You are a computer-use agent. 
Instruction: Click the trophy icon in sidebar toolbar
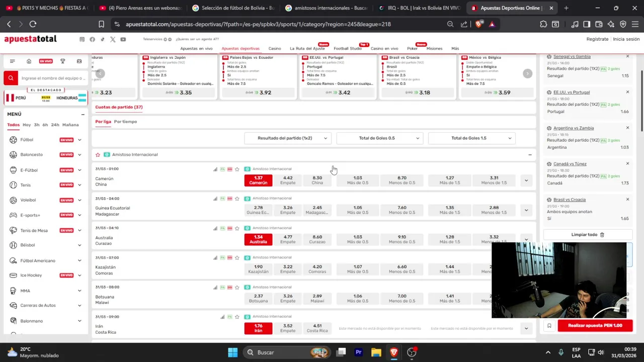tap(62, 61)
